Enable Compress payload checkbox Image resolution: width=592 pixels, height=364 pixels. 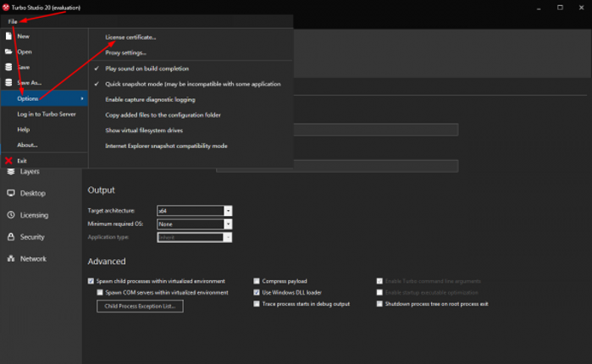pos(257,281)
